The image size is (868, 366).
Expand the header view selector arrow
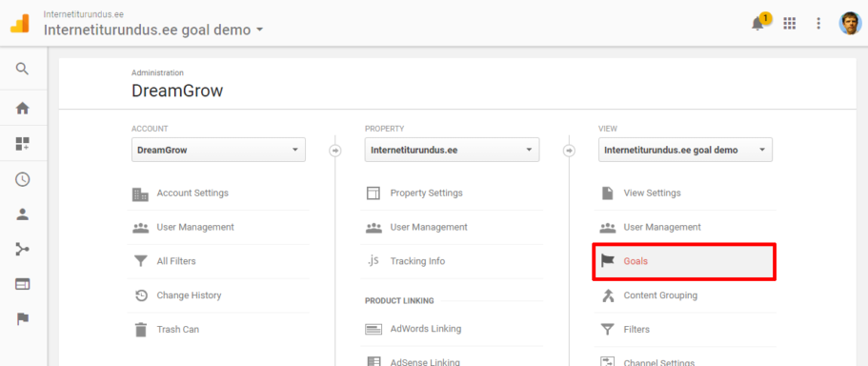259,30
